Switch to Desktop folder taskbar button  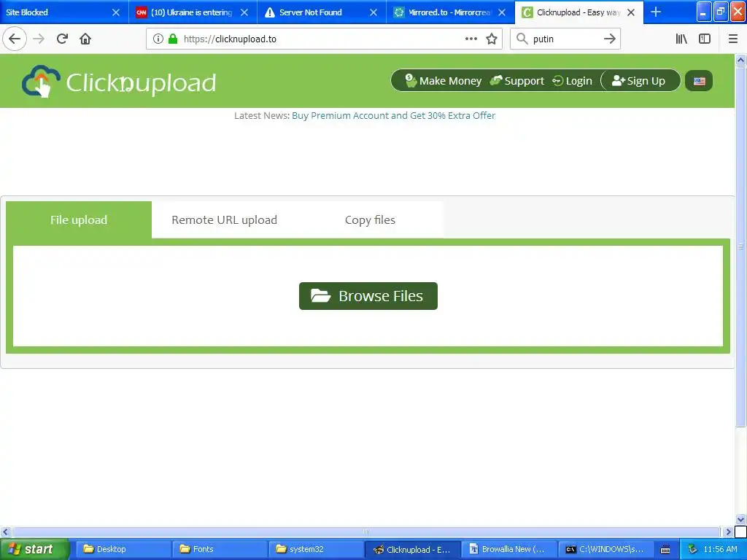123,549
